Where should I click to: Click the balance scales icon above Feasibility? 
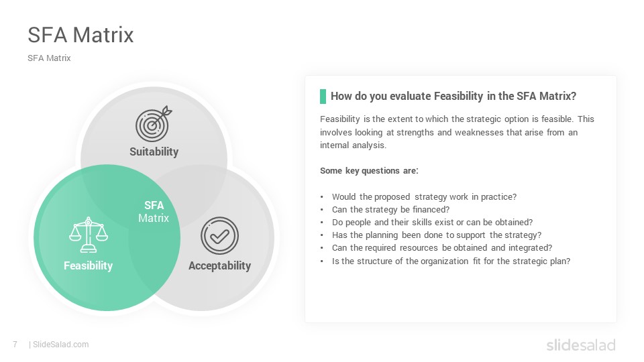point(89,235)
